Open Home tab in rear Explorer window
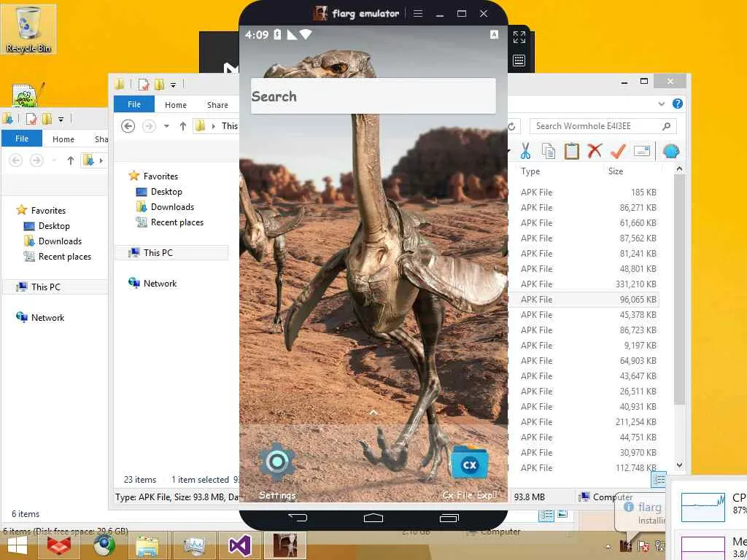The image size is (747, 560). [x=63, y=139]
